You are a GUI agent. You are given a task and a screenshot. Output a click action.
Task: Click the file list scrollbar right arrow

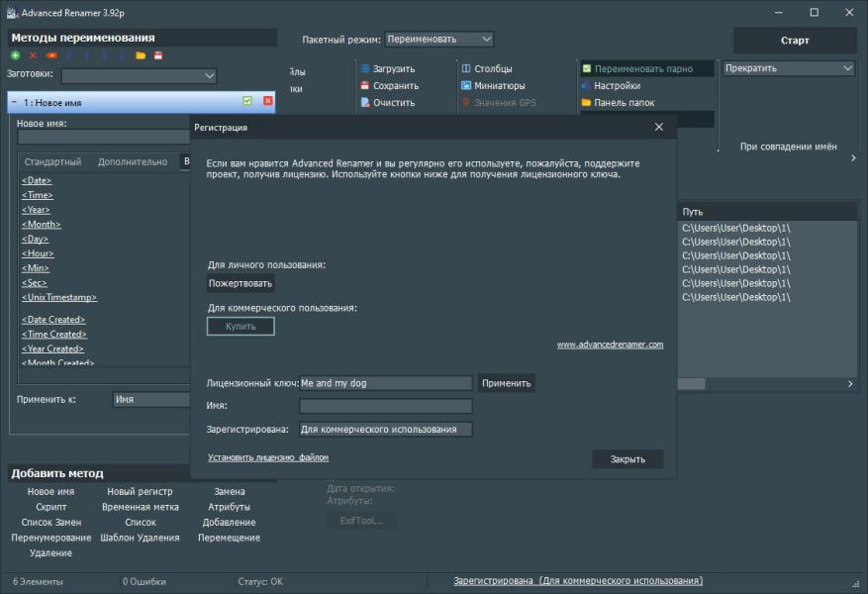(x=850, y=384)
